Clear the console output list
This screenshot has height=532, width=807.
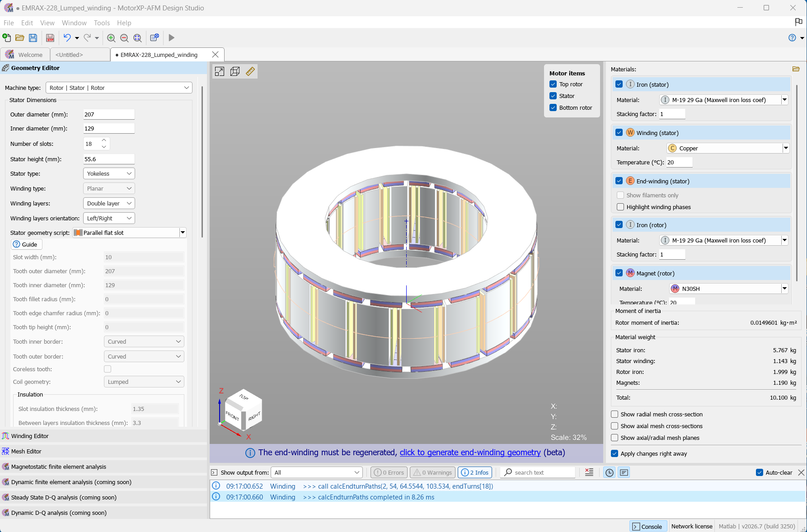(x=589, y=472)
